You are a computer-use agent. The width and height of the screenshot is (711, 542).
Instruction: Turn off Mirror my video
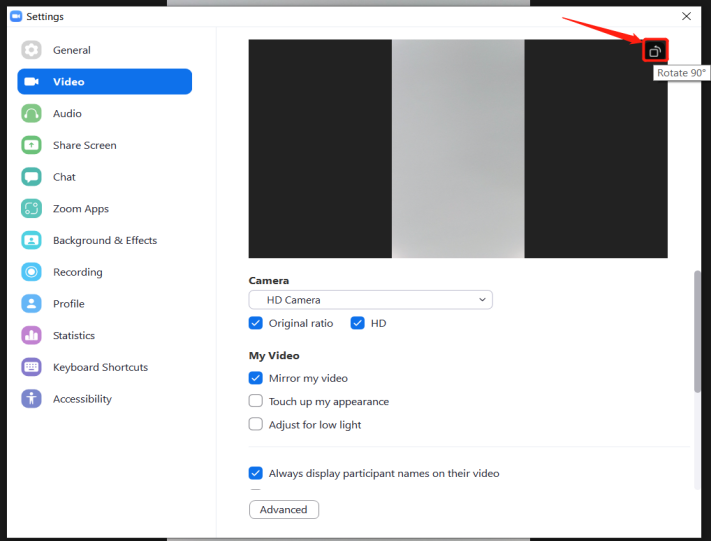point(256,378)
